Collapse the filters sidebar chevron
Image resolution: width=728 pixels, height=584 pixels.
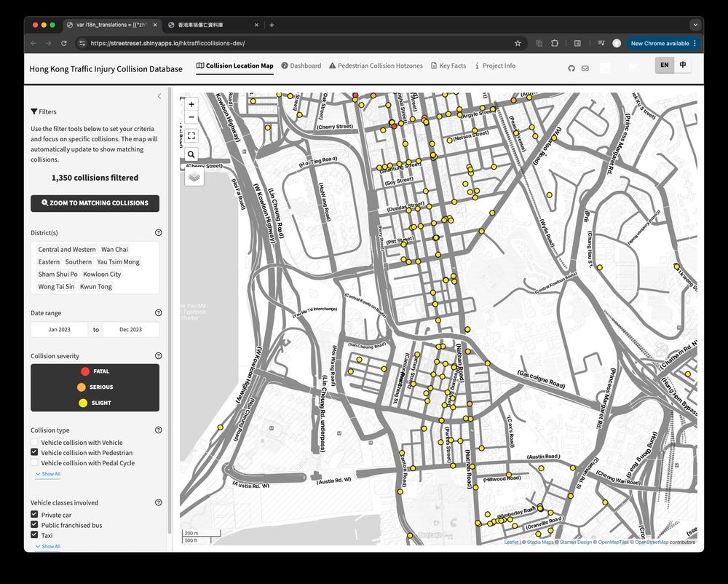[x=159, y=96]
